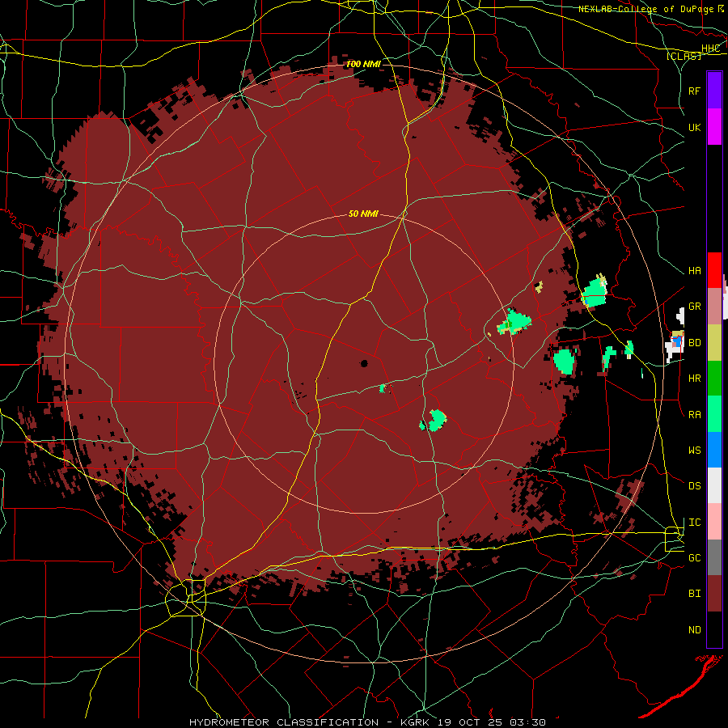The height and width of the screenshot is (728, 728).
Task: Click the ND legend label
Action: pos(695,629)
